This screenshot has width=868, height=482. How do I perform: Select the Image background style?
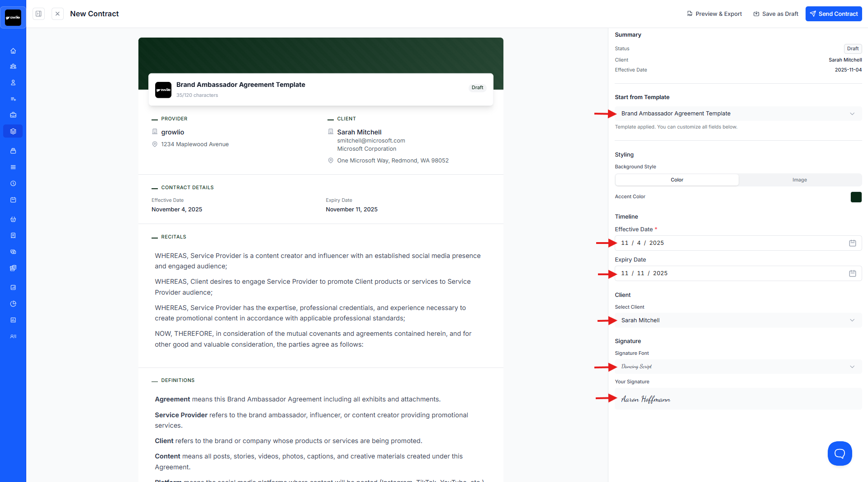pyautogui.click(x=799, y=180)
